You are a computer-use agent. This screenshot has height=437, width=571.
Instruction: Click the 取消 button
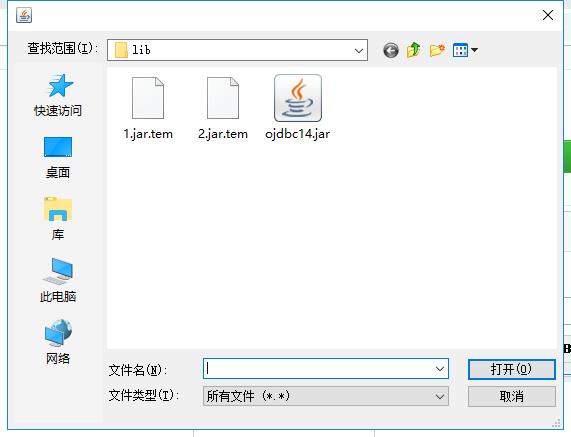point(512,397)
